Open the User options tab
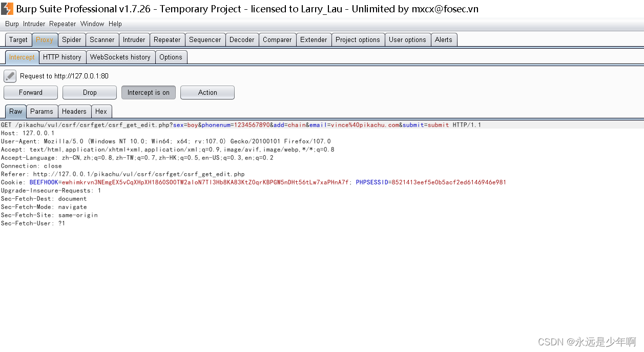The width and height of the screenshot is (644, 352). [x=407, y=39]
